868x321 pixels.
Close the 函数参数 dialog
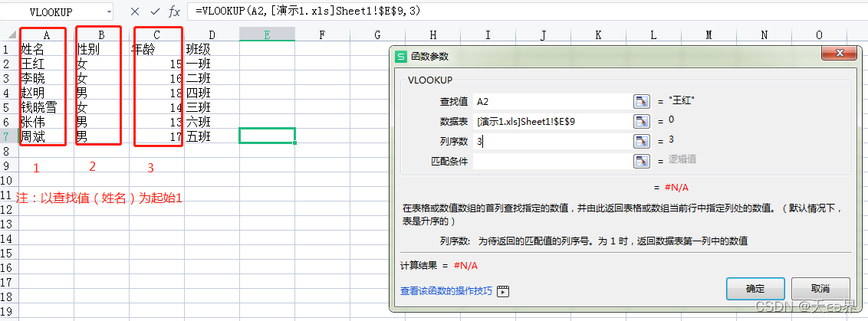pos(839,54)
